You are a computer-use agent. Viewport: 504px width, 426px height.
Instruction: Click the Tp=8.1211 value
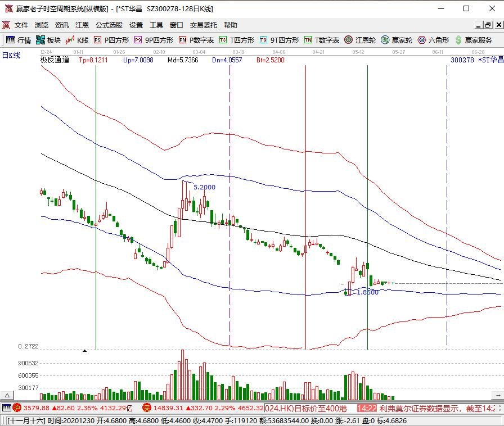click(x=93, y=60)
